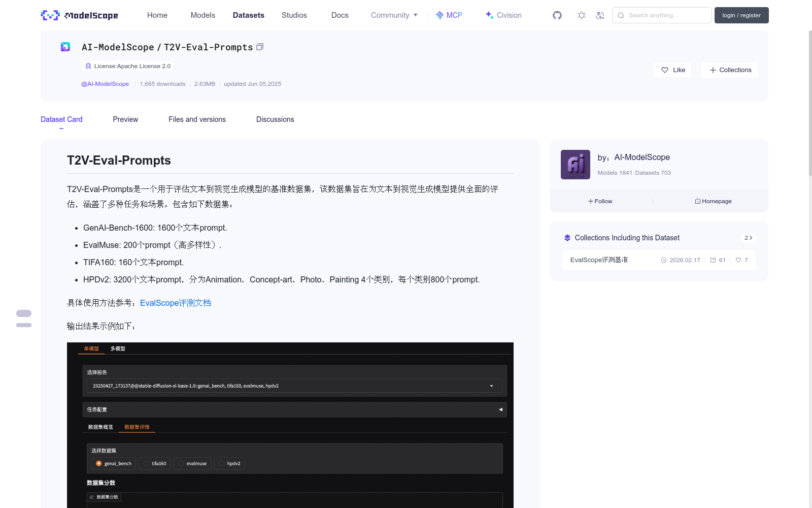The height and width of the screenshot is (508, 812).
Task: Click the 数据集分数 chart label tab
Action: coord(105,497)
